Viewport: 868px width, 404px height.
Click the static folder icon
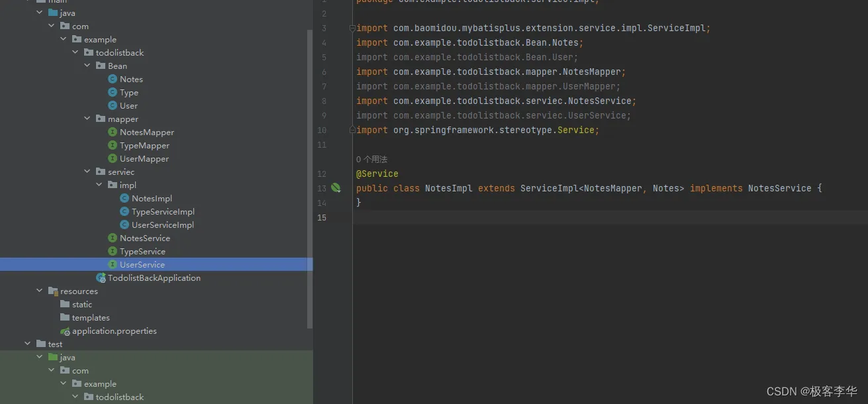click(x=65, y=304)
